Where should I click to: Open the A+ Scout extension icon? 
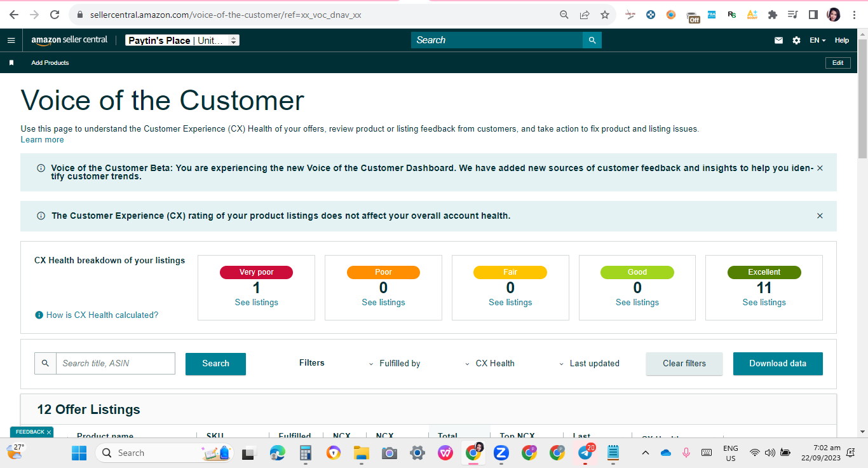[x=752, y=15]
